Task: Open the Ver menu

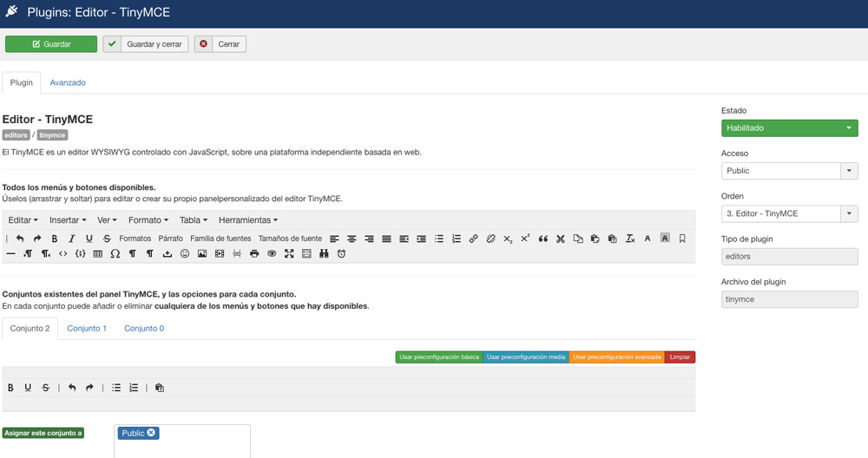Action: 107,220
